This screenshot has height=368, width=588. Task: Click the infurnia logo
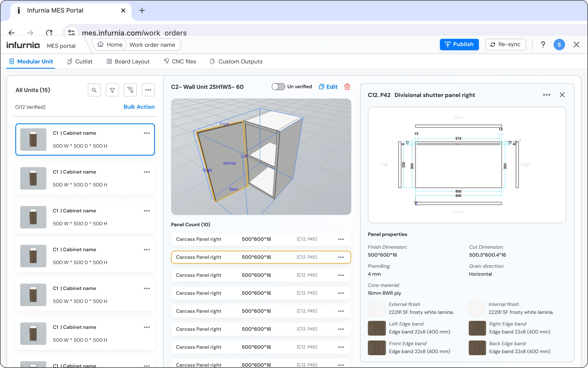click(x=23, y=45)
